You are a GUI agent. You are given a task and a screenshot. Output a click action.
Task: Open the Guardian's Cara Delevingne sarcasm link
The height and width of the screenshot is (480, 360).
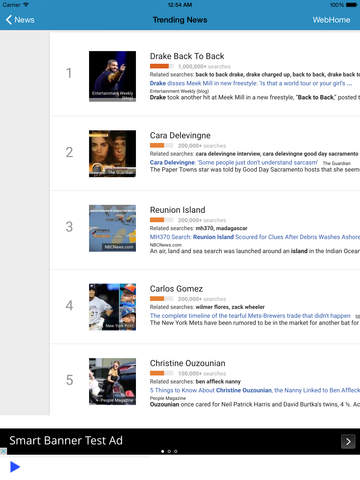[x=234, y=162]
